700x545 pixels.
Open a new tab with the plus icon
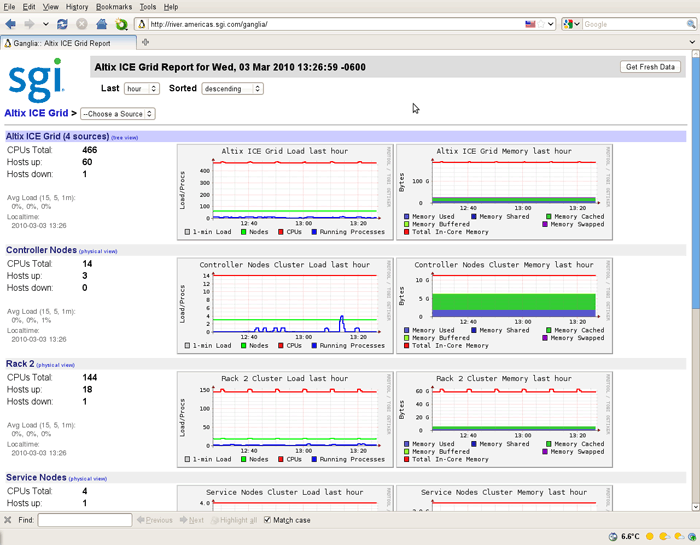[x=145, y=42]
